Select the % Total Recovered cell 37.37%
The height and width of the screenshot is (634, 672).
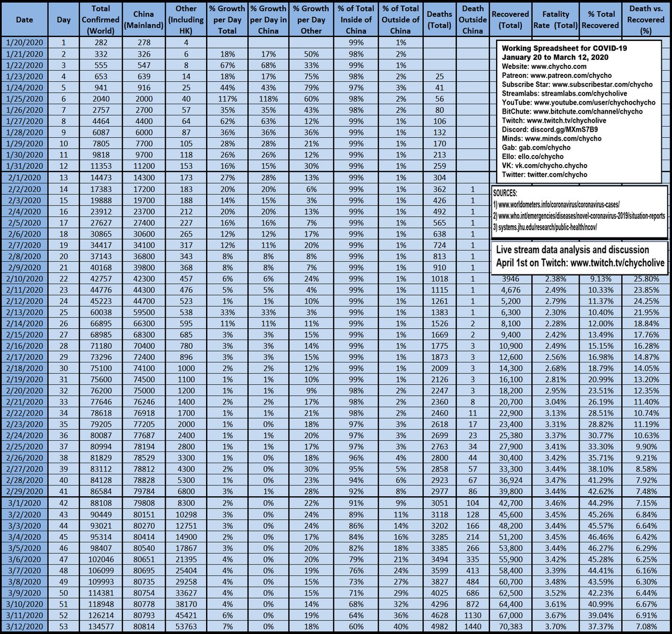pyautogui.click(x=600, y=626)
